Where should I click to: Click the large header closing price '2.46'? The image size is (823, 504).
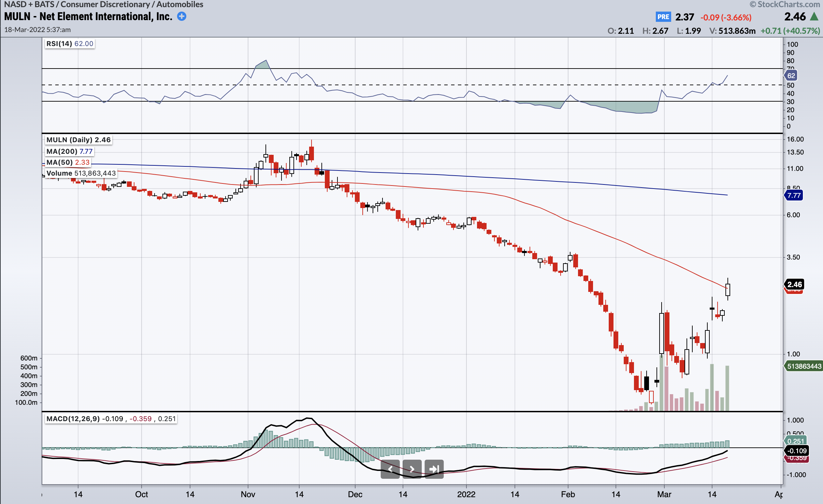click(795, 16)
